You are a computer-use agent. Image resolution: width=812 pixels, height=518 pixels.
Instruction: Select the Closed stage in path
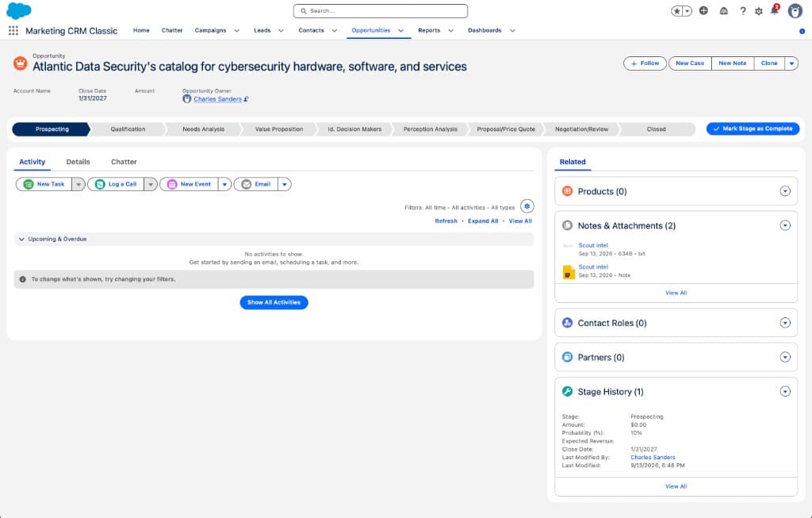click(656, 129)
